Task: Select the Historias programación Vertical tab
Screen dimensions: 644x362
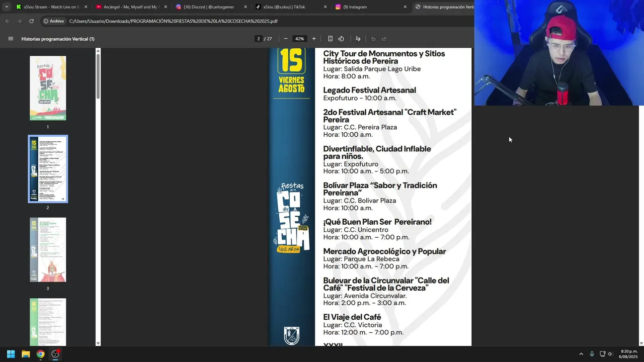Action: (x=444, y=7)
